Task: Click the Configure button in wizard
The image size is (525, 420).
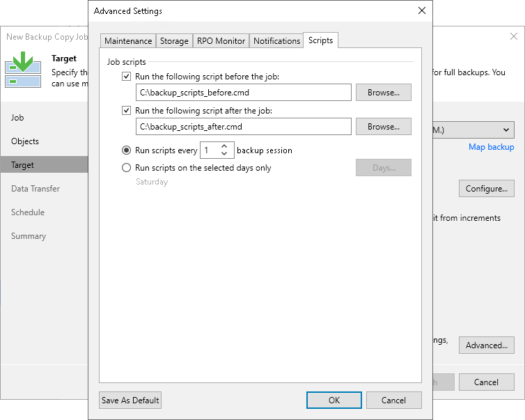Action: (487, 189)
